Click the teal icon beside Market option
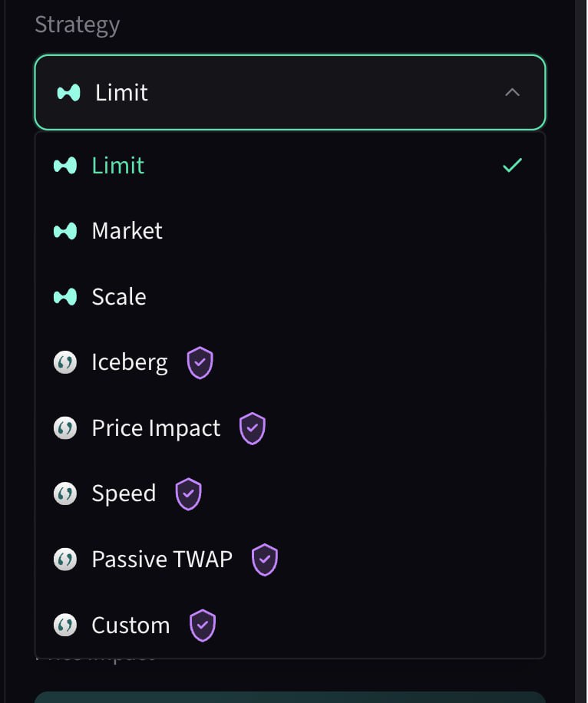 click(65, 231)
